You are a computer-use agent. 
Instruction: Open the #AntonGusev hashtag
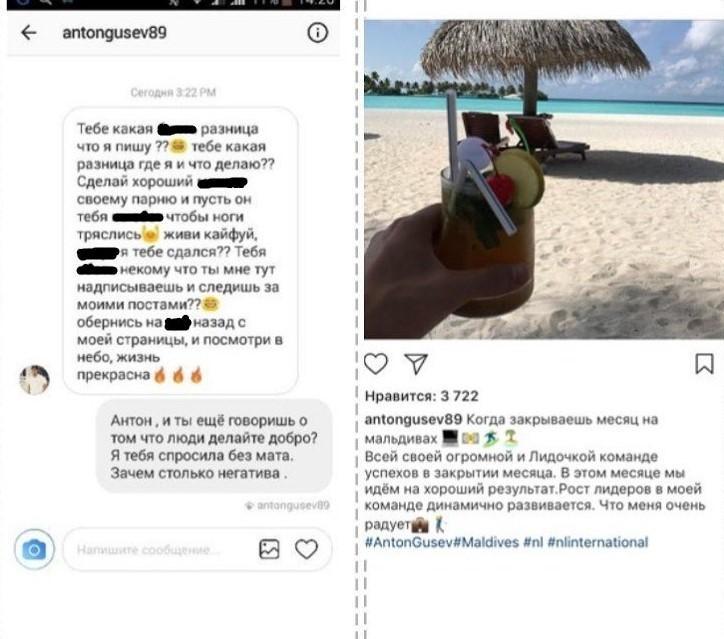pyautogui.click(x=408, y=542)
